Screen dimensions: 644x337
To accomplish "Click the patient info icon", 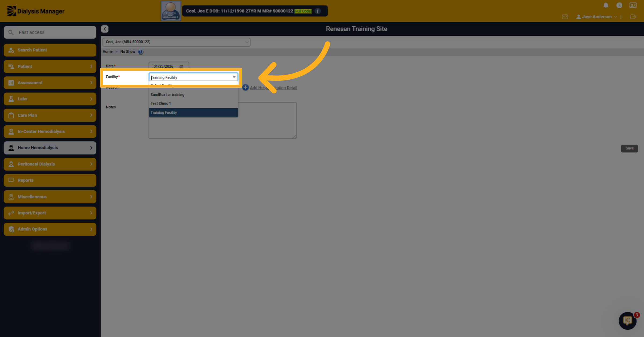I will tap(318, 11).
